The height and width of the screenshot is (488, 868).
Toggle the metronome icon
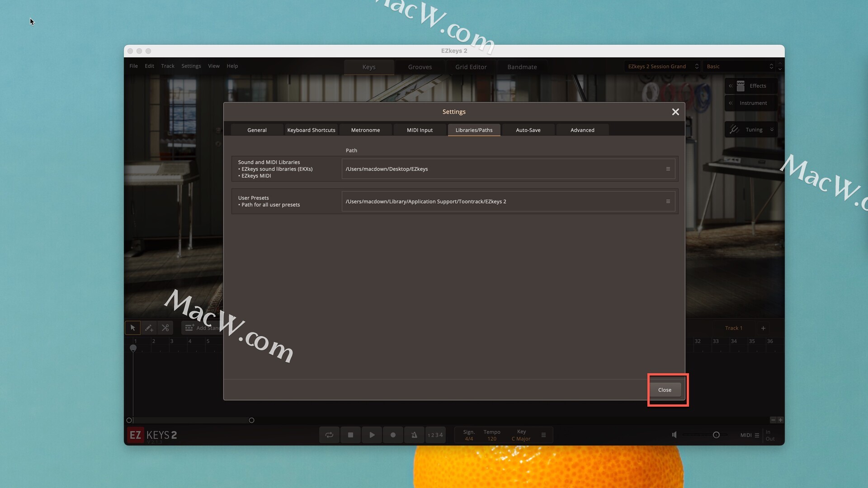coord(414,435)
